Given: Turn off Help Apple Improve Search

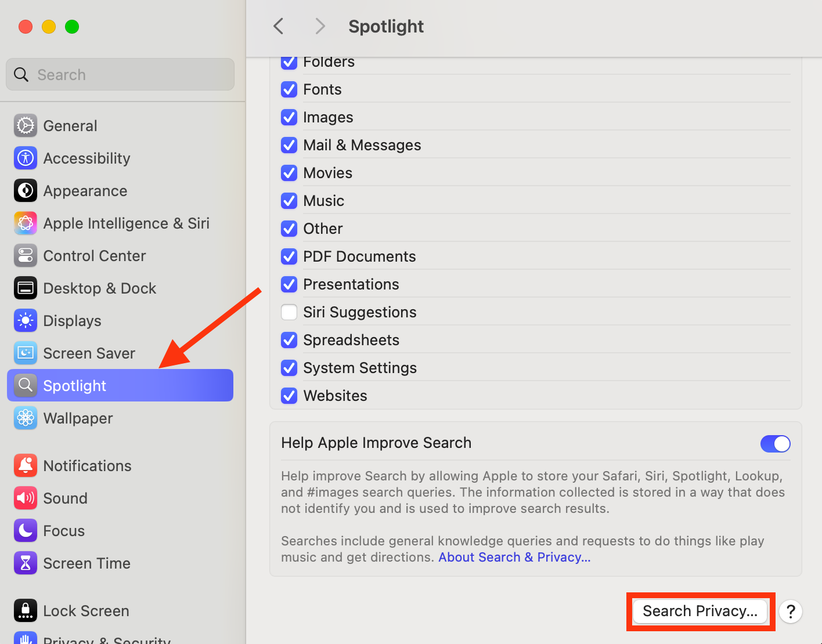Looking at the screenshot, I should (775, 443).
